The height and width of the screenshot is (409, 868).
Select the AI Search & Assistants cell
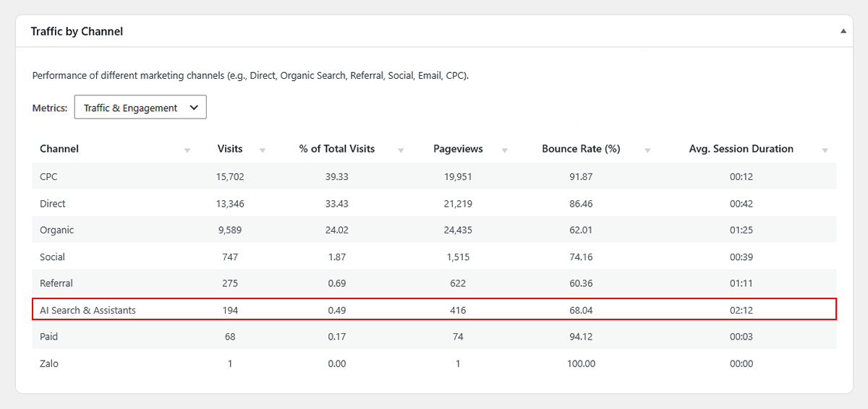88,310
